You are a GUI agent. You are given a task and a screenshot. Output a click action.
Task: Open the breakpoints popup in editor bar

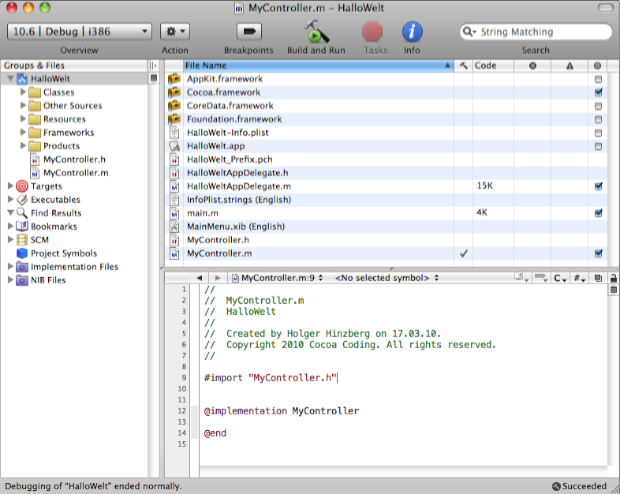coord(541,278)
